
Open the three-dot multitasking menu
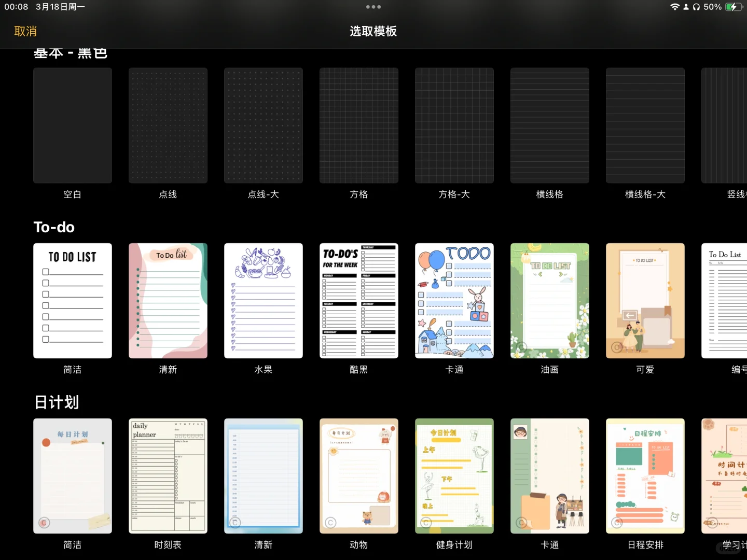coord(374,7)
